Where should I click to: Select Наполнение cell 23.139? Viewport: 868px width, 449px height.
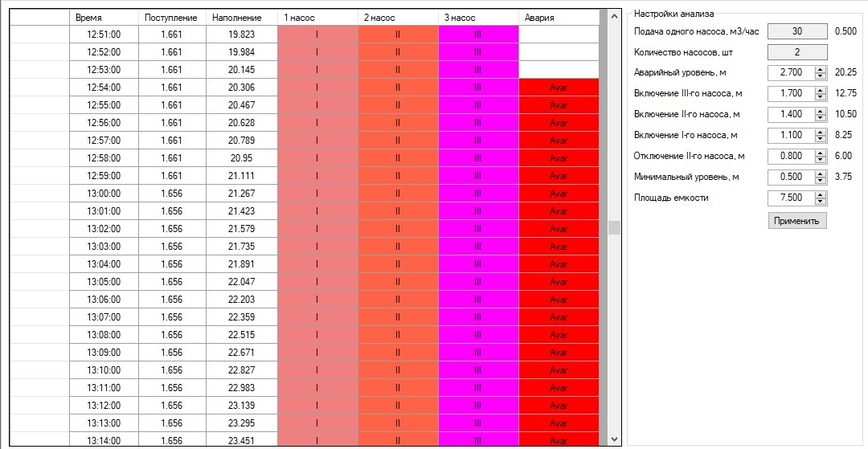[241, 406]
